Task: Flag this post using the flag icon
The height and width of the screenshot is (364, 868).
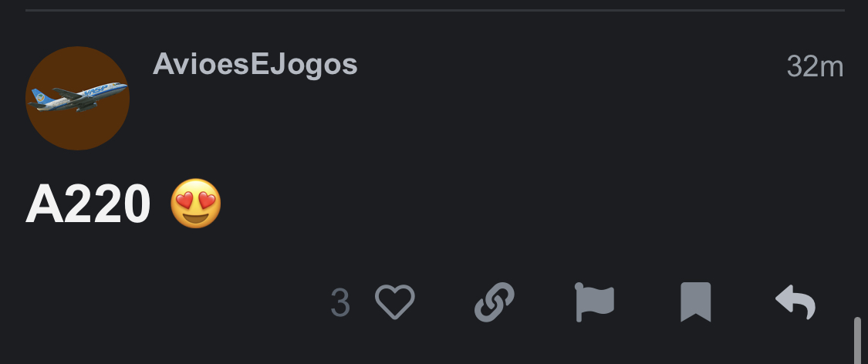Action: coord(595,302)
